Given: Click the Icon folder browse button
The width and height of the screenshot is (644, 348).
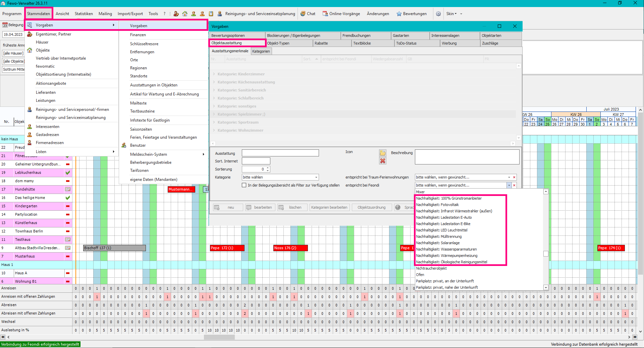Looking at the screenshot, I should click(383, 153).
